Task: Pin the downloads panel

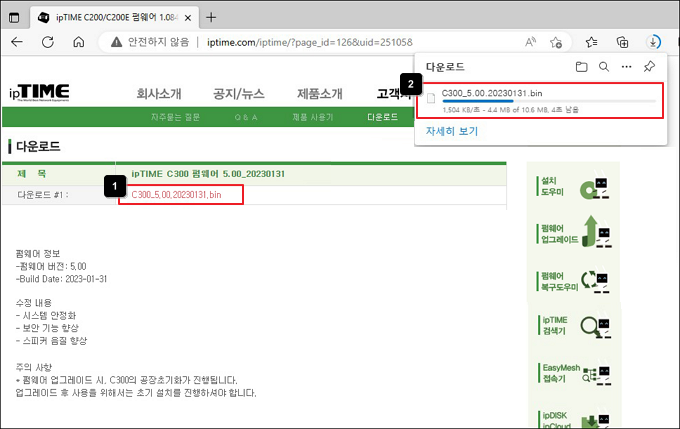Action: 649,66
